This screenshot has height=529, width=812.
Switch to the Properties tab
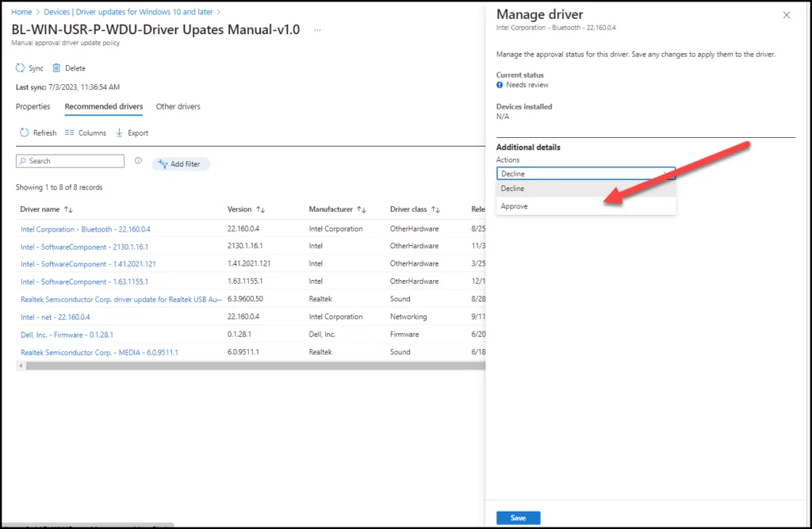[33, 106]
